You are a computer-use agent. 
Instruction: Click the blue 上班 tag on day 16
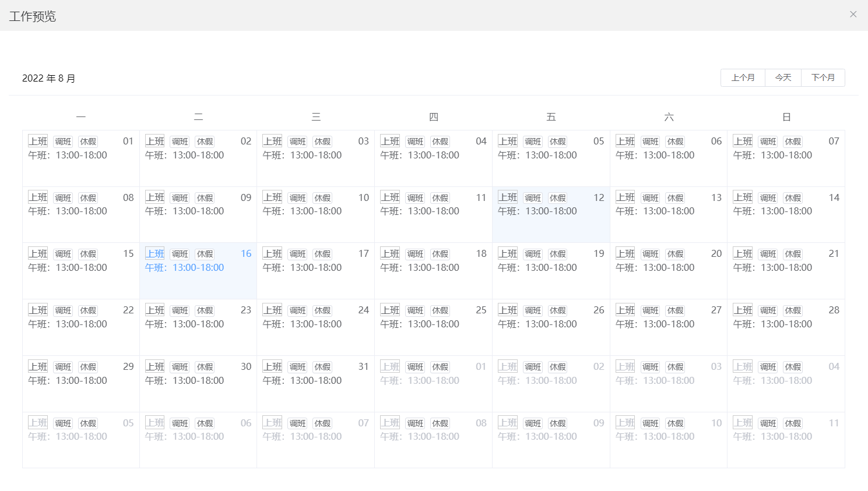point(155,253)
